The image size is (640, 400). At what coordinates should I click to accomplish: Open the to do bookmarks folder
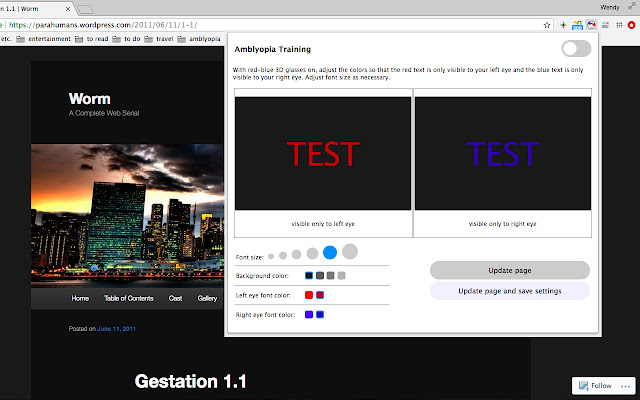[x=127, y=39]
